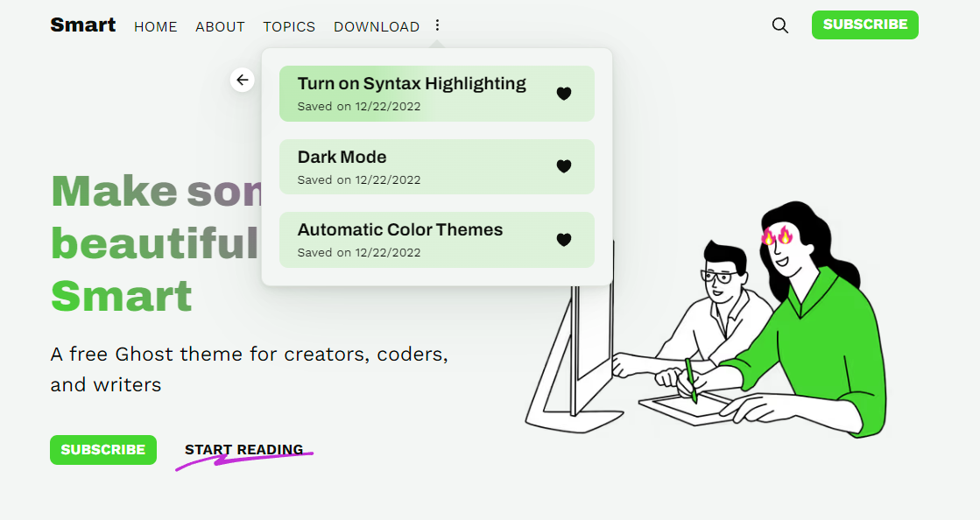Click the heart icon beside "Dark Mode"
The height and width of the screenshot is (520, 980).
tap(564, 166)
